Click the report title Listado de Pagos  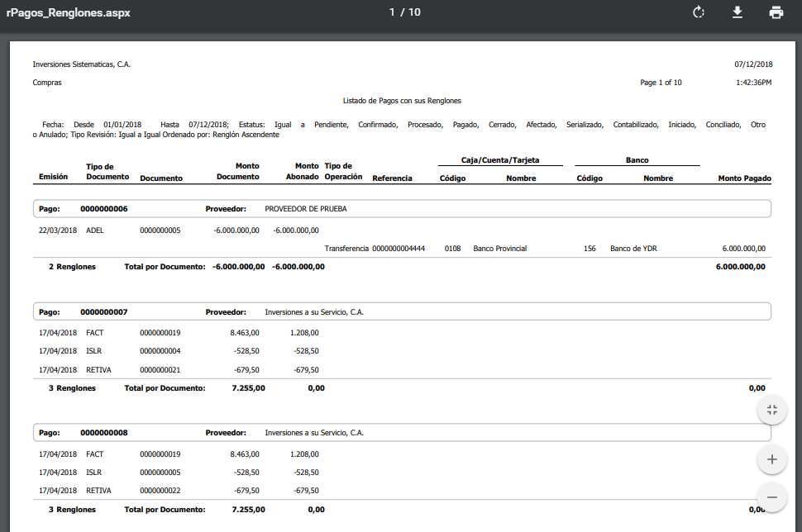pyautogui.click(x=402, y=101)
